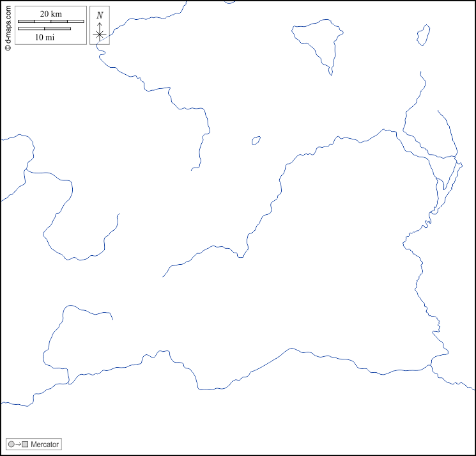Screen dimensions: 476x456
Task: Click the 10 mi scale label
Action: click(x=44, y=38)
